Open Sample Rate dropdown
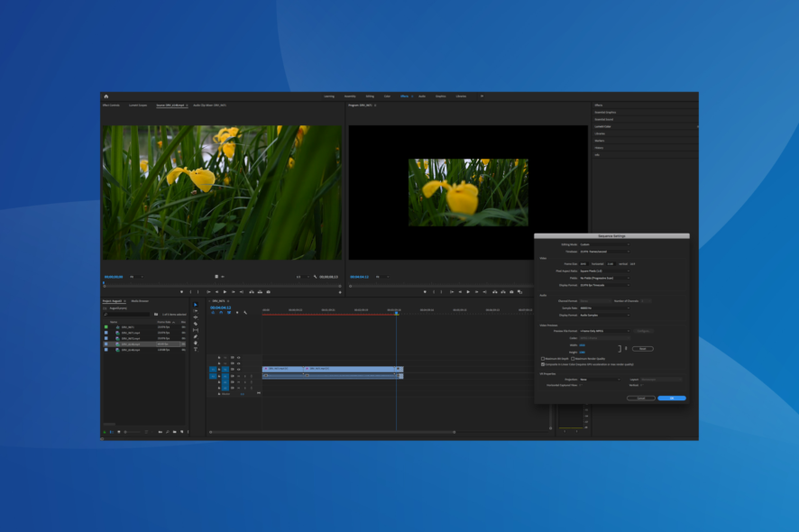 point(605,308)
